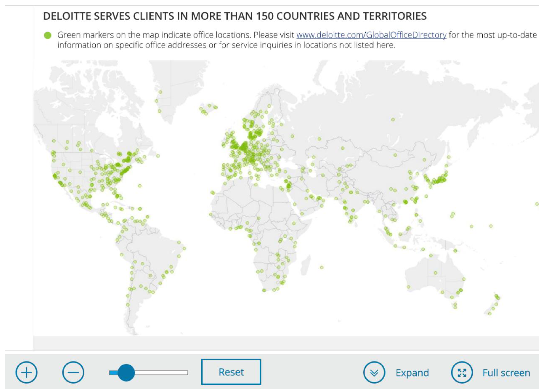Screen dimensions: 544x392
Task: Click the Expand text label
Action: (412, 373)
